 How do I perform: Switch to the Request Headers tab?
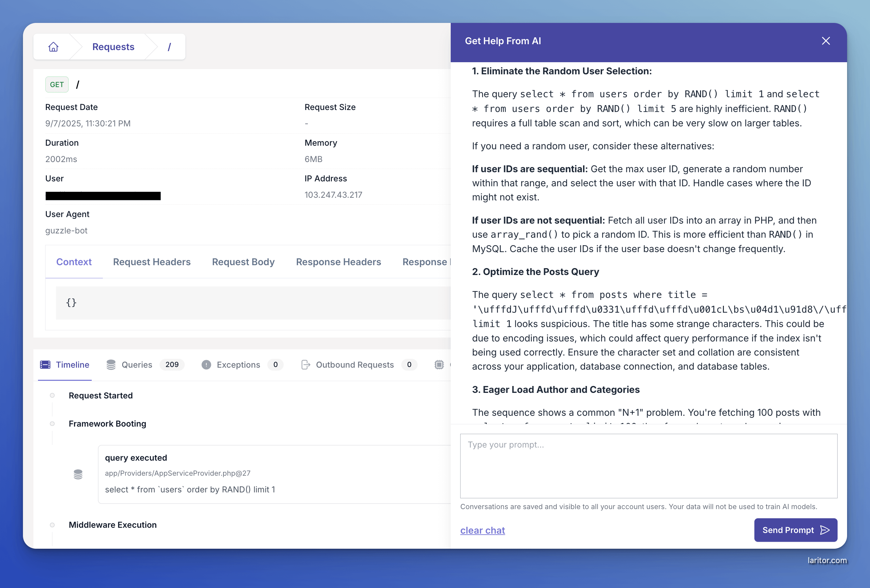pyautogui.click(x=152, y=262)
